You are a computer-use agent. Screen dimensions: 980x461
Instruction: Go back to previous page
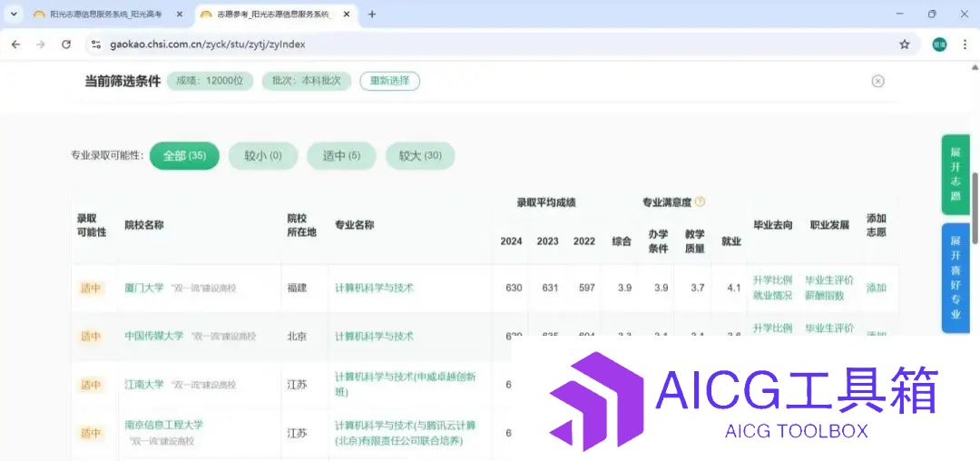pyautogui.click(x=15, y=44)
